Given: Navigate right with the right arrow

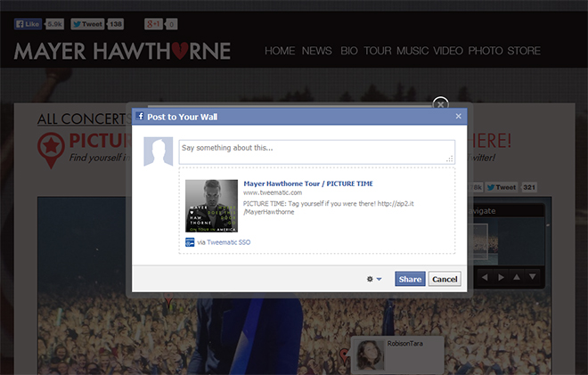Looking at the screenshot, I should (x=501, y=277).
